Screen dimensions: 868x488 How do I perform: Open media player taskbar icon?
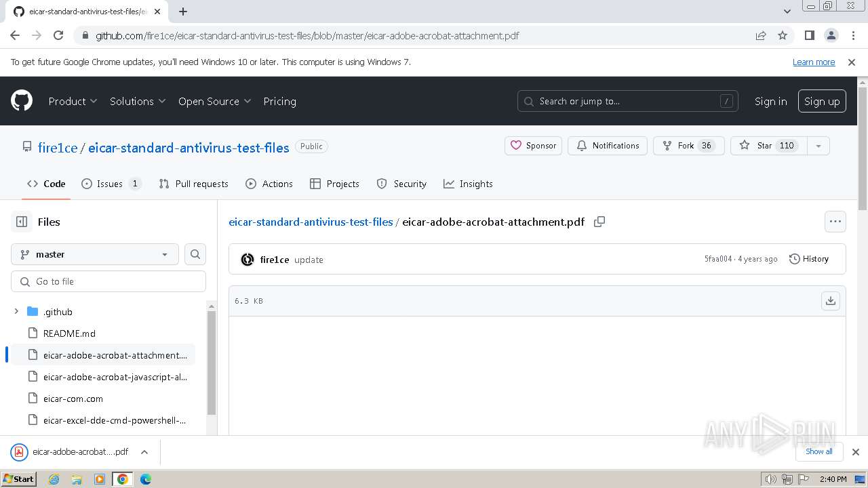point(100,479)
